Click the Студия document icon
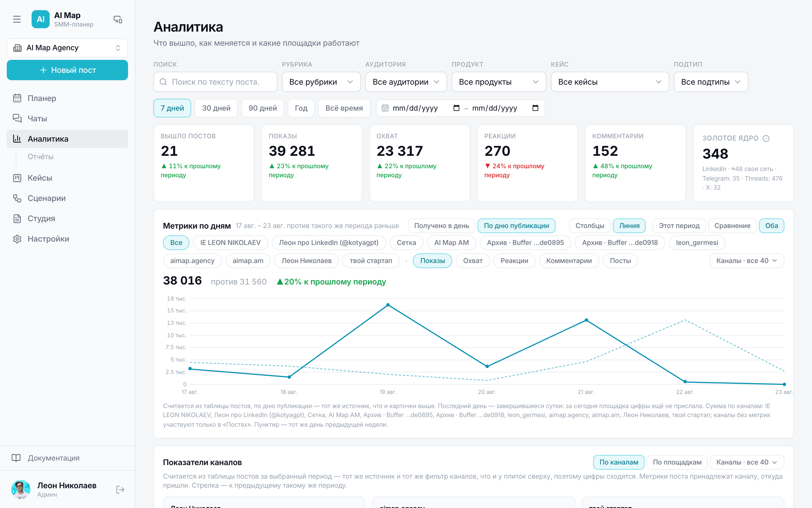Viewport: 812px width, 508px height. point(17,218)
